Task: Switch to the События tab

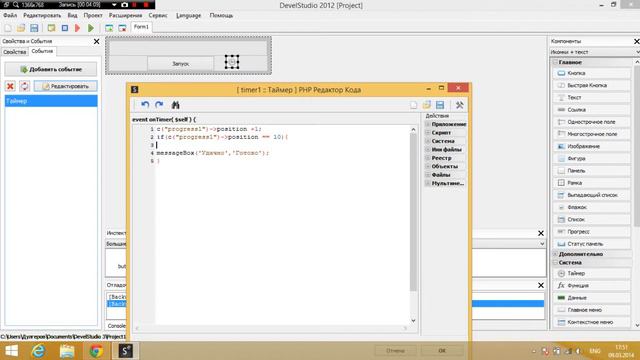Action: point(42,51)
